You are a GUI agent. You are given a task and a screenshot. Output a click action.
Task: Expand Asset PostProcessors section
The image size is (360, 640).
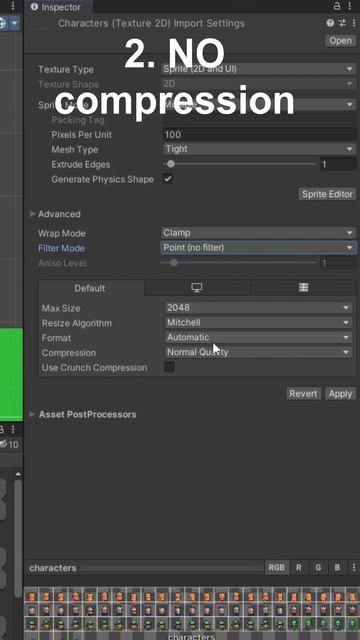pos(32,414)
